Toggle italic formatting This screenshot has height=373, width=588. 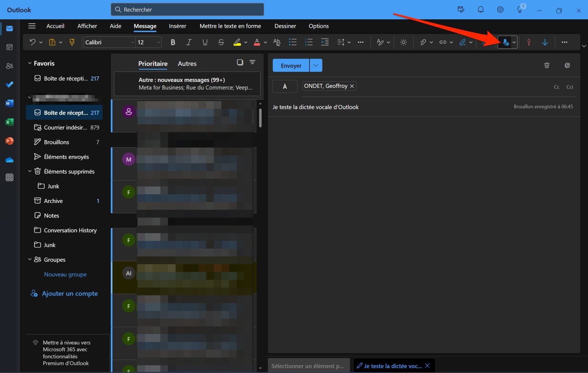tap(189, 42)
